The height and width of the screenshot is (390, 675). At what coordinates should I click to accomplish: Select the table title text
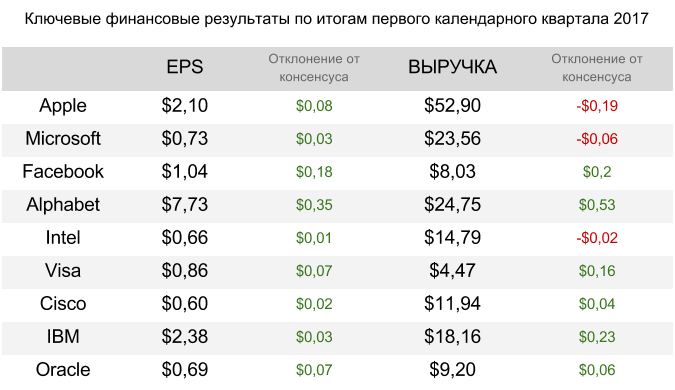point(337,19)
